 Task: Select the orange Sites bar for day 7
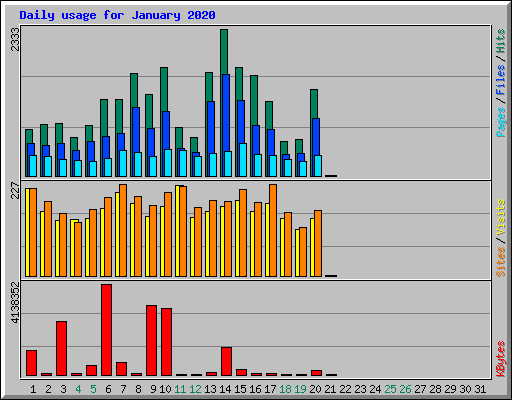(123, 230)
